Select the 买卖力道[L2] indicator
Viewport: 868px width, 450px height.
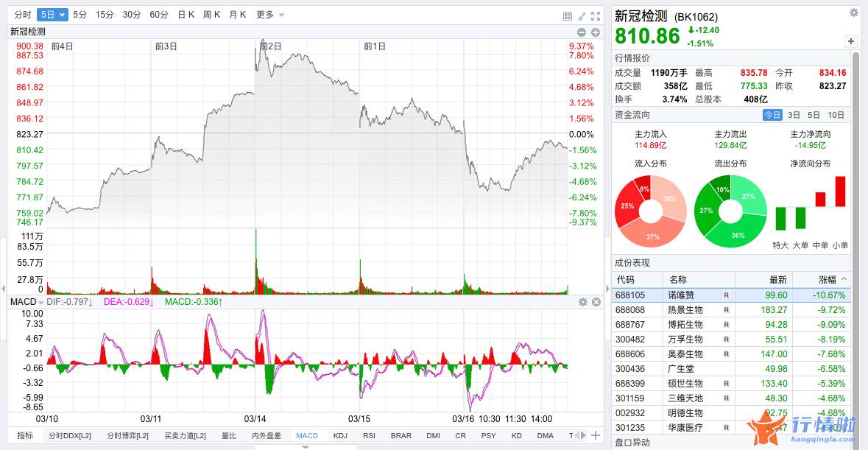(185, 435)
